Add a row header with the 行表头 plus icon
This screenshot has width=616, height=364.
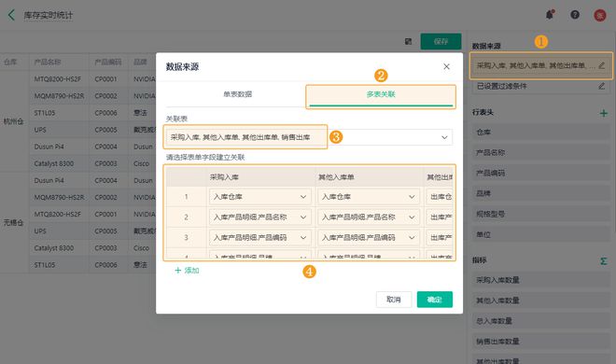[604, 114]
